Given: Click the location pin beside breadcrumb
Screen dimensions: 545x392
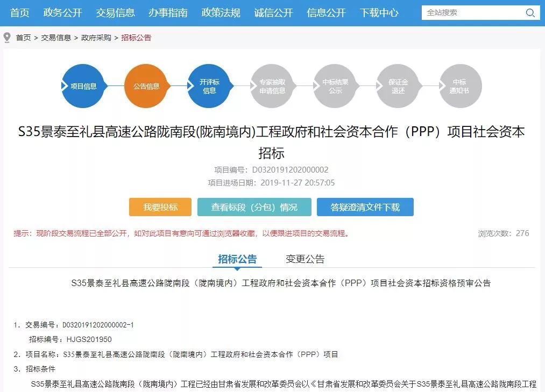Looking at the screenshot, I should [6, 37].
